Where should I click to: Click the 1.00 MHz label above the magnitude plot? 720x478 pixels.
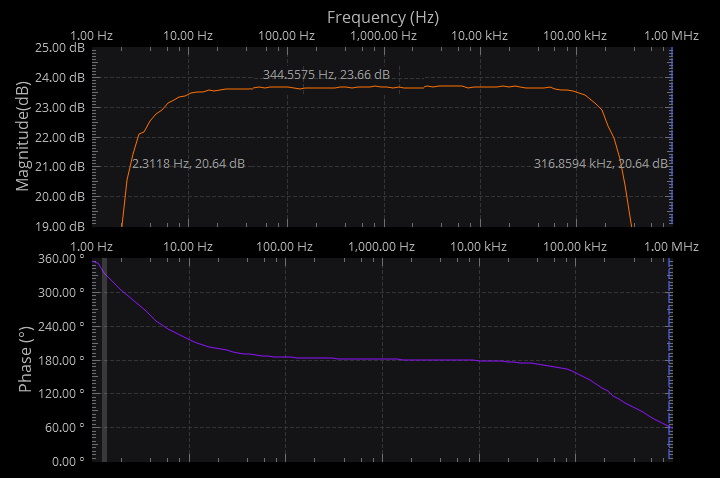click(671, 35)
